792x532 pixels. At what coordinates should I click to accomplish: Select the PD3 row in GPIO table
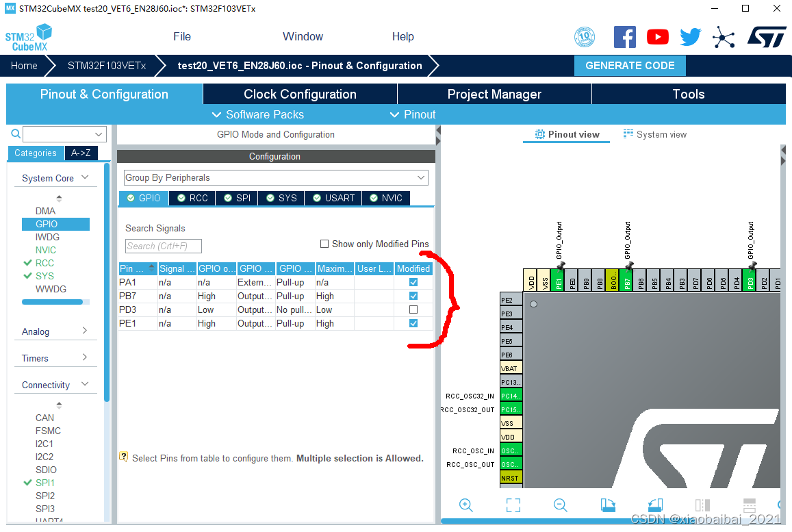pyautogui.click(x=275, y=309)
